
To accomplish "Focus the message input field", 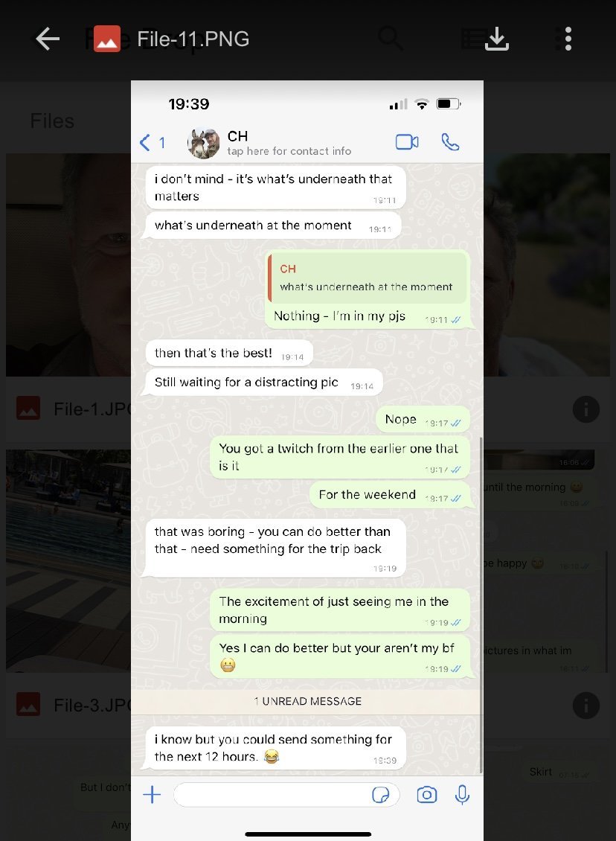I will click(286, 794).
